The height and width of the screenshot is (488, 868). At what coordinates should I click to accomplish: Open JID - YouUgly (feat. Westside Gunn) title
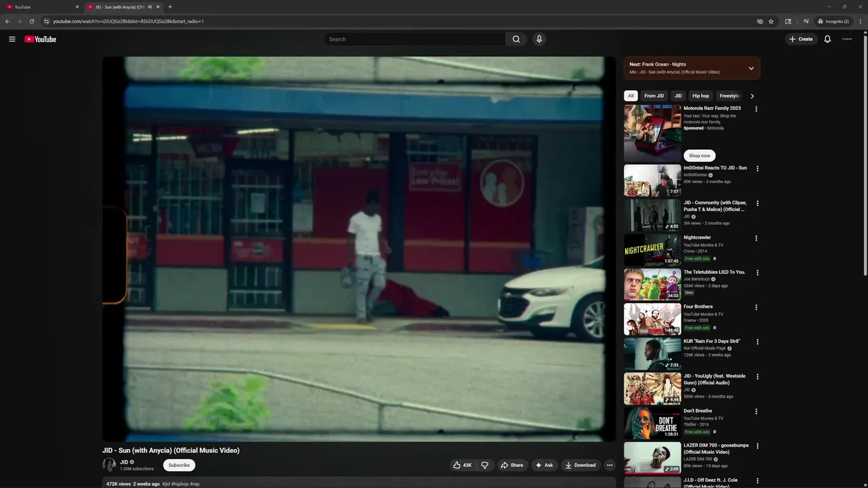tap(715, 380)
